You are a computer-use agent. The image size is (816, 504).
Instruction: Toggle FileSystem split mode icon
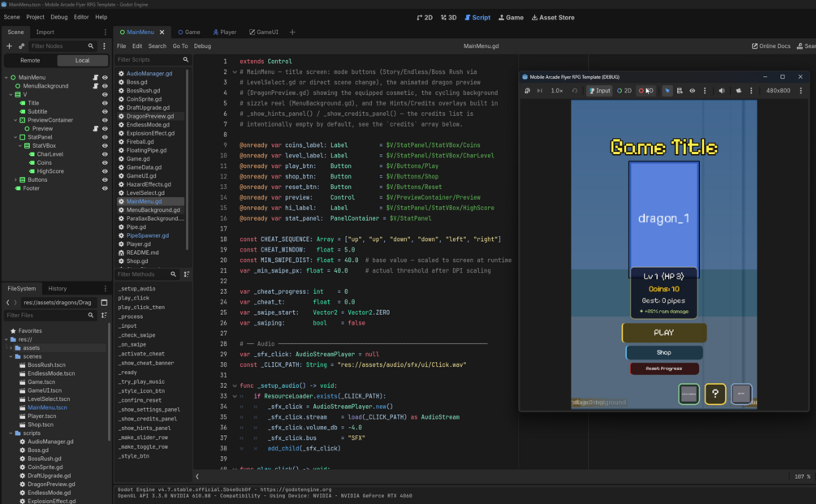[x=104, y=302]
